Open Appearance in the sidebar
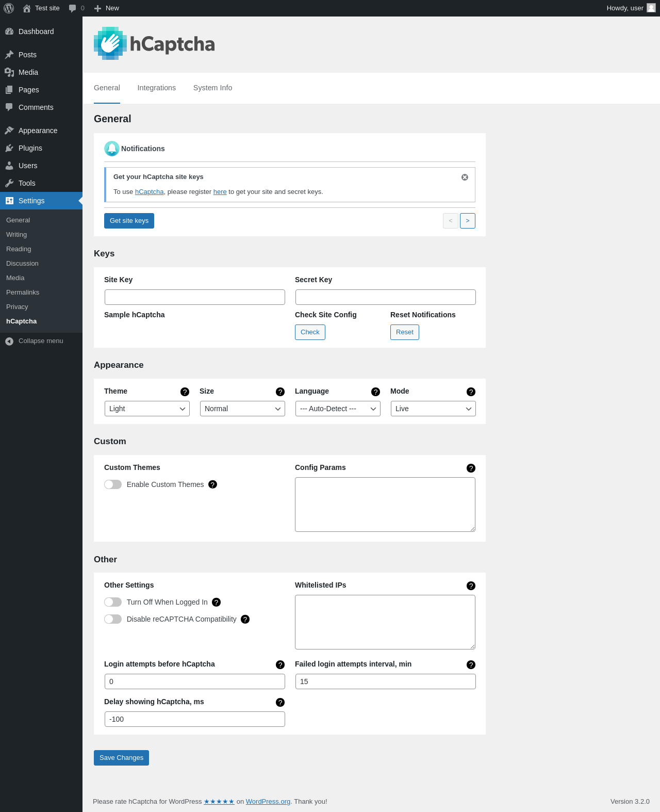Image resolution: width=660 pixels, height=812 pixels. tap(41, 131)
